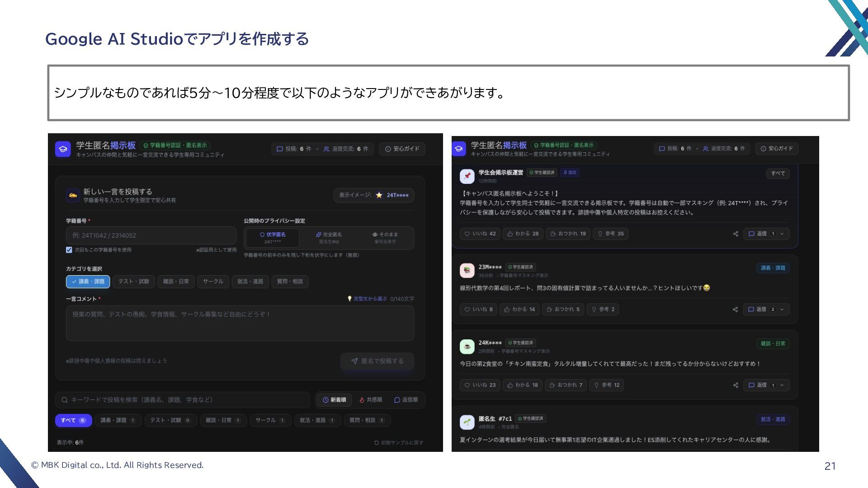
Task: Click share icon on the pinned welcome post
Action: [736, 234]
